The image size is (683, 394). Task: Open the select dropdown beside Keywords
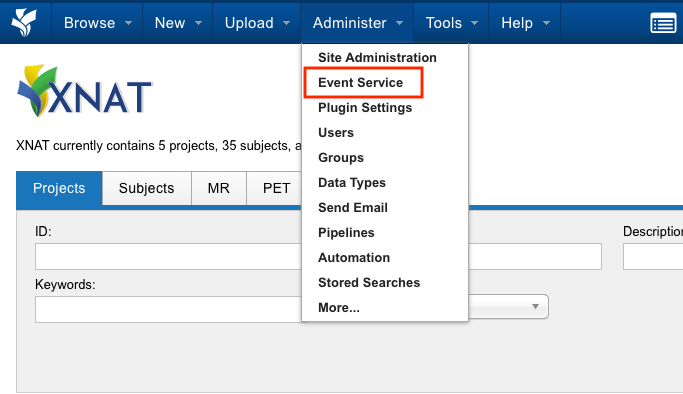(x=508, y=306)
